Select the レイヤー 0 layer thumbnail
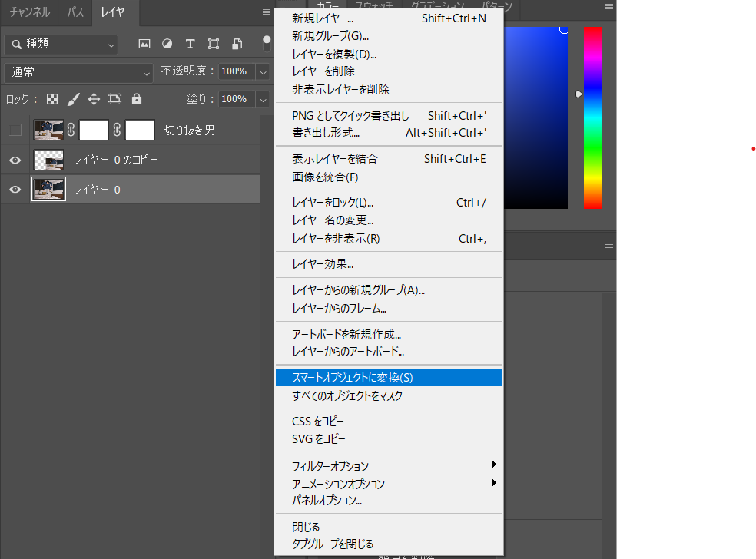This screenshot has width=756, height=559. point(48,190)
